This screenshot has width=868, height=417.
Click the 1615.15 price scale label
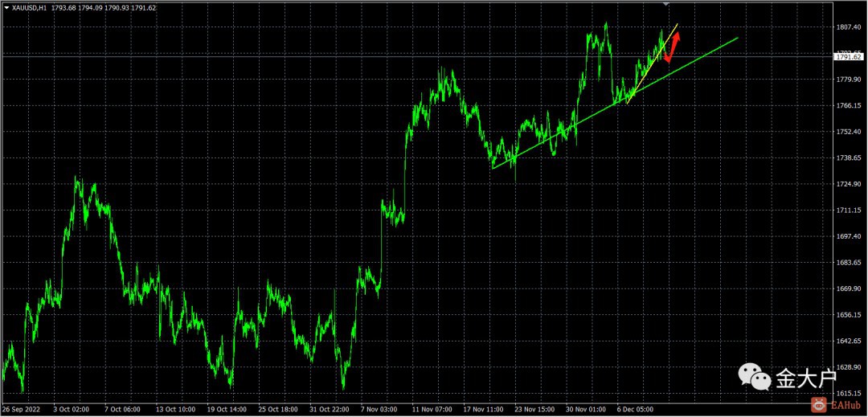(x=848, y=393)
